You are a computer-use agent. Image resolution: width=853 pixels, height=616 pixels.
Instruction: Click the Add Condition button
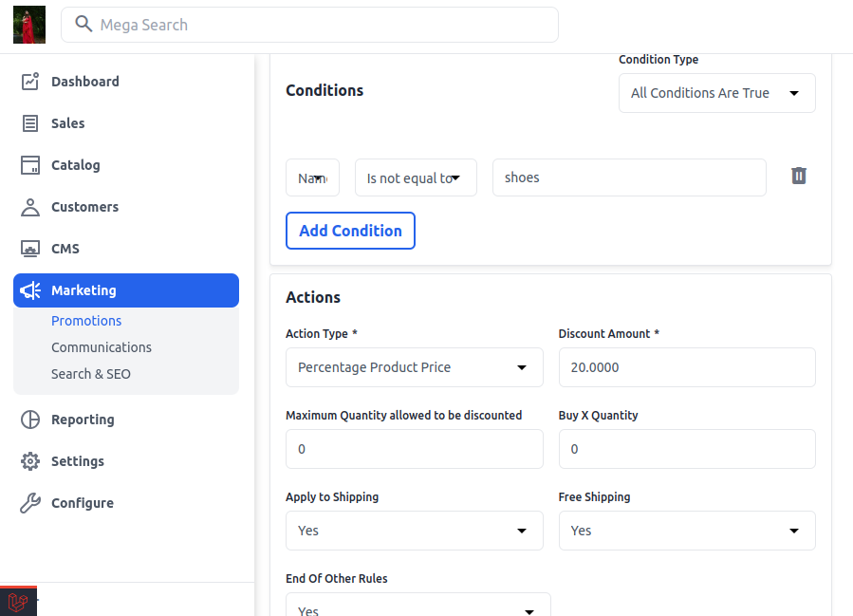[x=350, y=231]
